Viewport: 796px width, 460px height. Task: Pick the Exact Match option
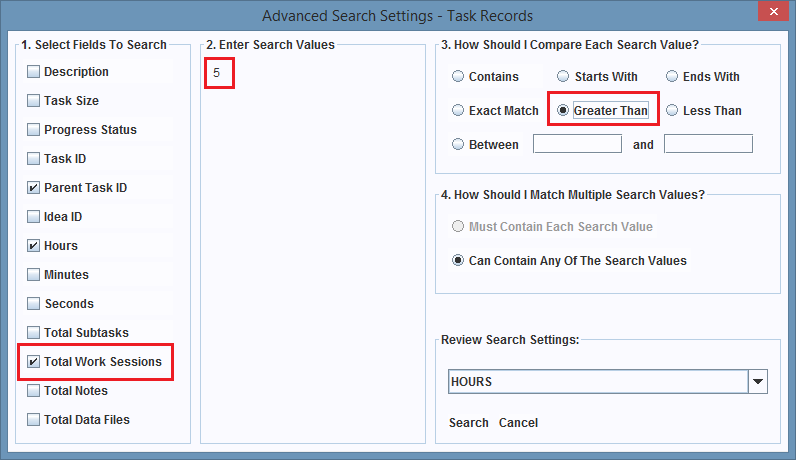[458, 111]
